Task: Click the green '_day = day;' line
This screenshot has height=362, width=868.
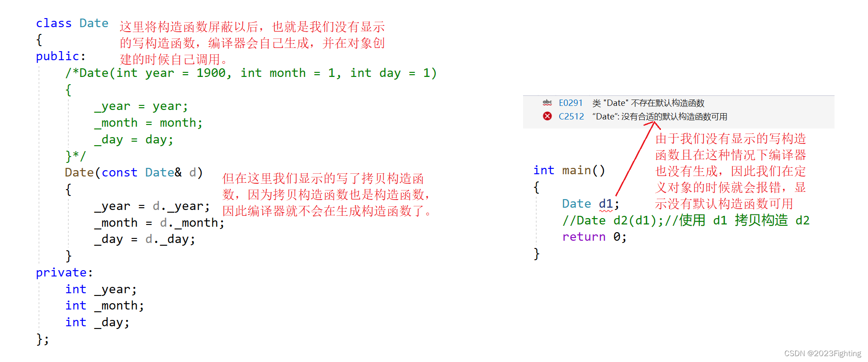Action: [x=134, y=140]
